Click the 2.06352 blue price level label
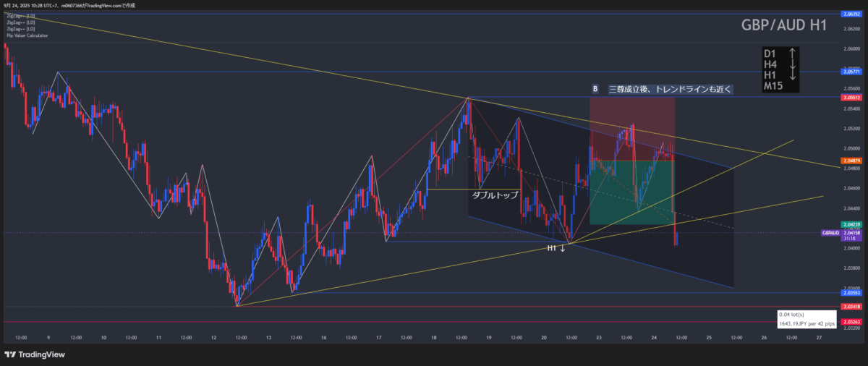868x366 pixels. (x=851, y=14)
